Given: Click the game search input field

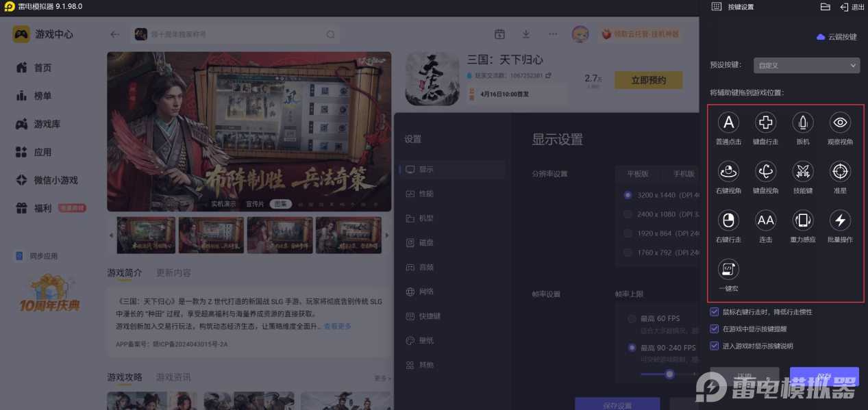Looking at the screenshot, I should click(x=235, y=34).
